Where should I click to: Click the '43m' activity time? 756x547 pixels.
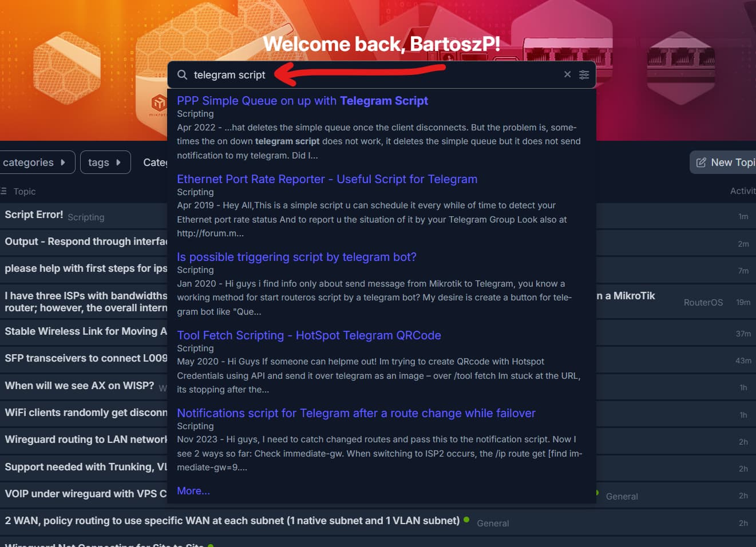[743, 360]
